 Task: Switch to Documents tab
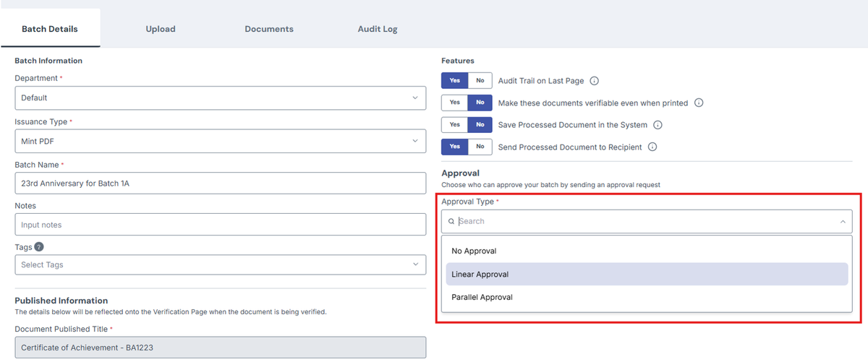coord(269,29)
